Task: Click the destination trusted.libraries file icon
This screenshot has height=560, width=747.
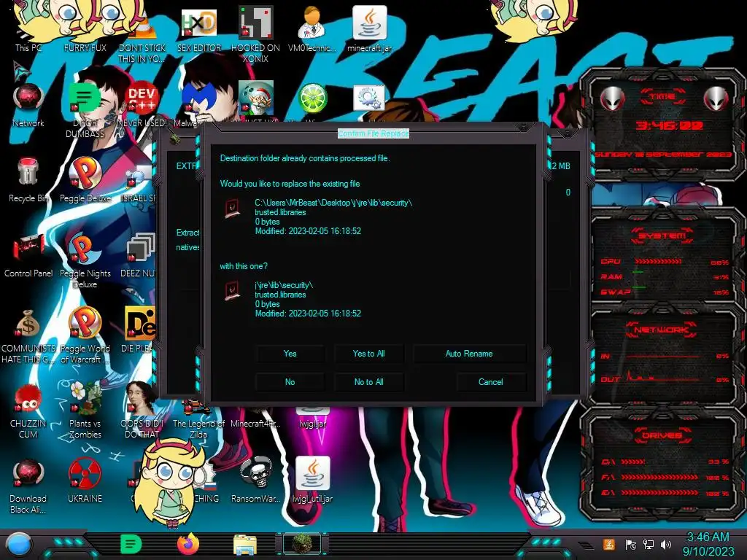Action: coord(233,209)
